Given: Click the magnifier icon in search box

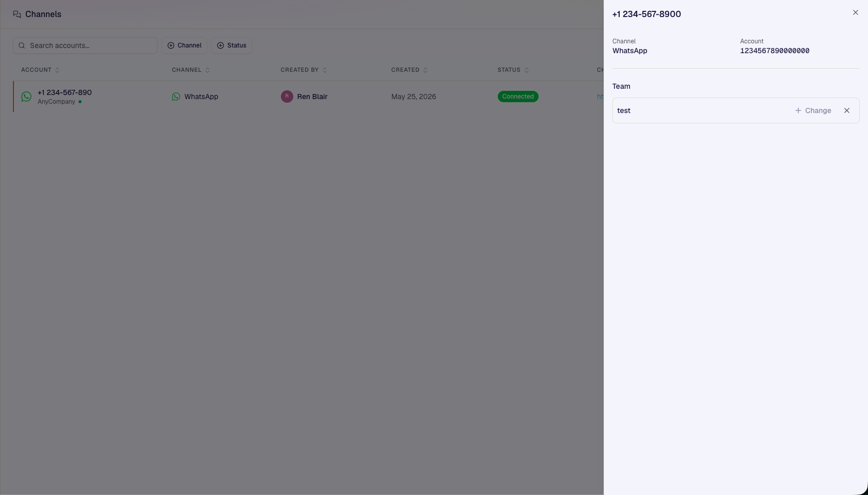Looking at the screenshot, I should point(22,45).
